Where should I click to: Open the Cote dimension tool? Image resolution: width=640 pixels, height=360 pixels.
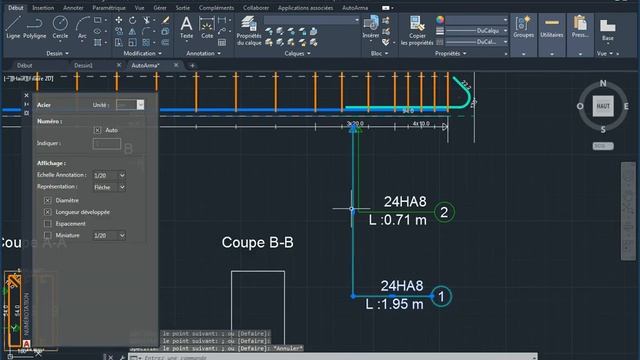click(207, 27)
